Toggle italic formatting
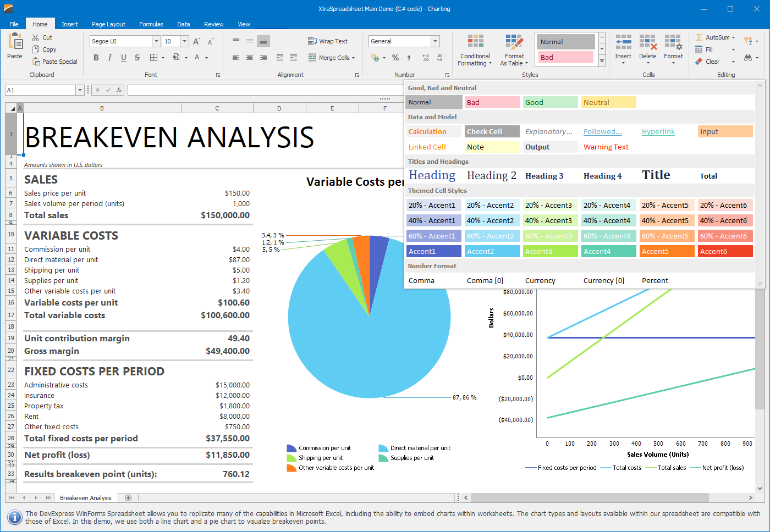 [x=109, y=57]
